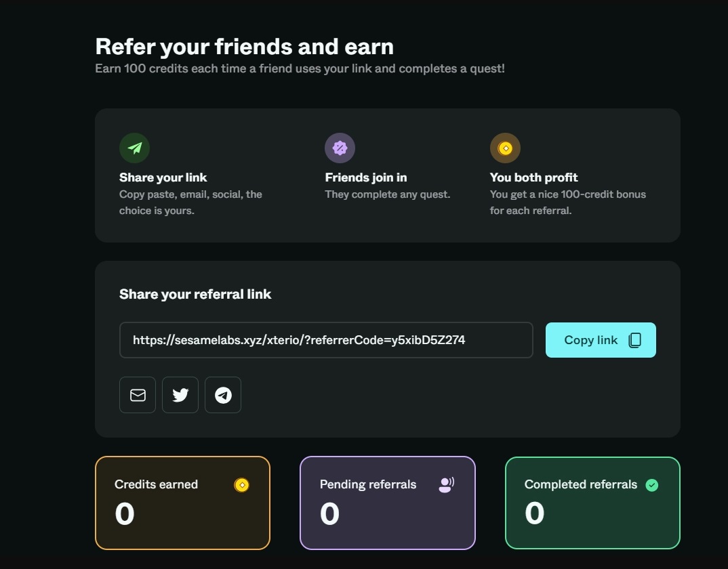
Task: Click the green paper plane icon
Action: [x=135, y=148]
